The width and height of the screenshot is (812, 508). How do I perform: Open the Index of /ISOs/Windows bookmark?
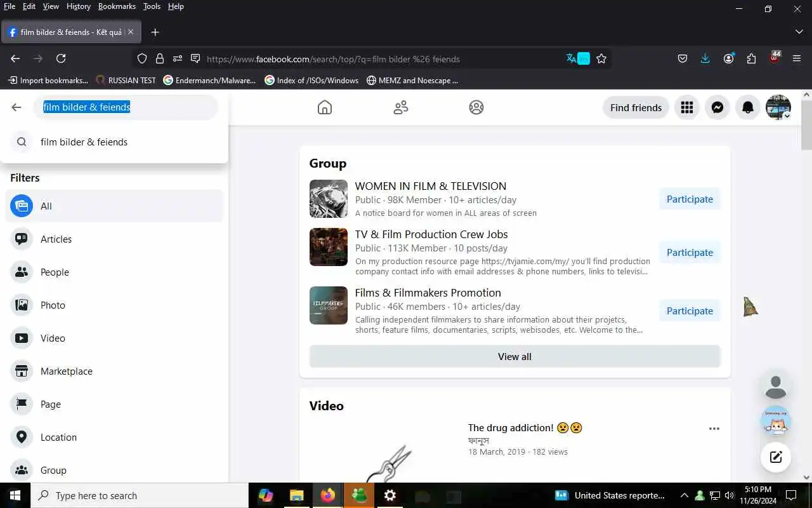[x=311, y=80]
